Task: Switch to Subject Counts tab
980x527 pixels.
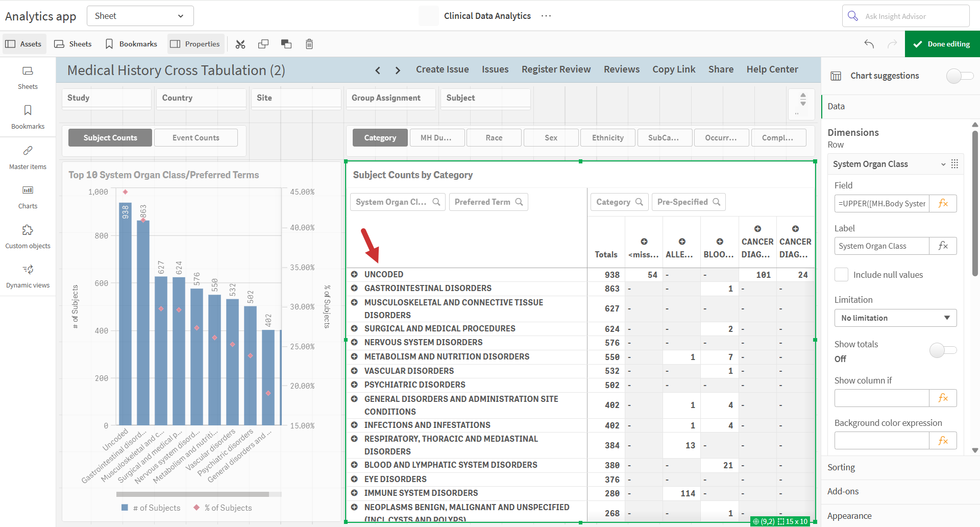Action: pos(110,138)
